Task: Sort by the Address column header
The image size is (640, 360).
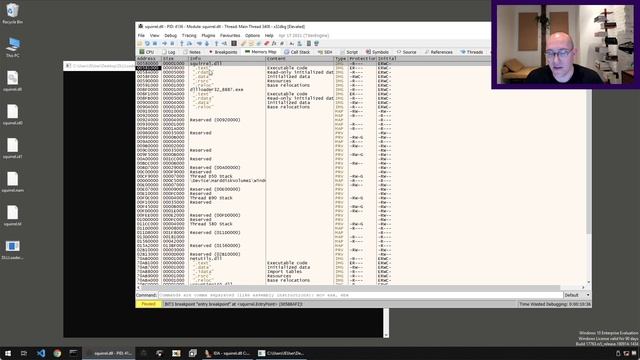Action: click(x=149, y=59)
